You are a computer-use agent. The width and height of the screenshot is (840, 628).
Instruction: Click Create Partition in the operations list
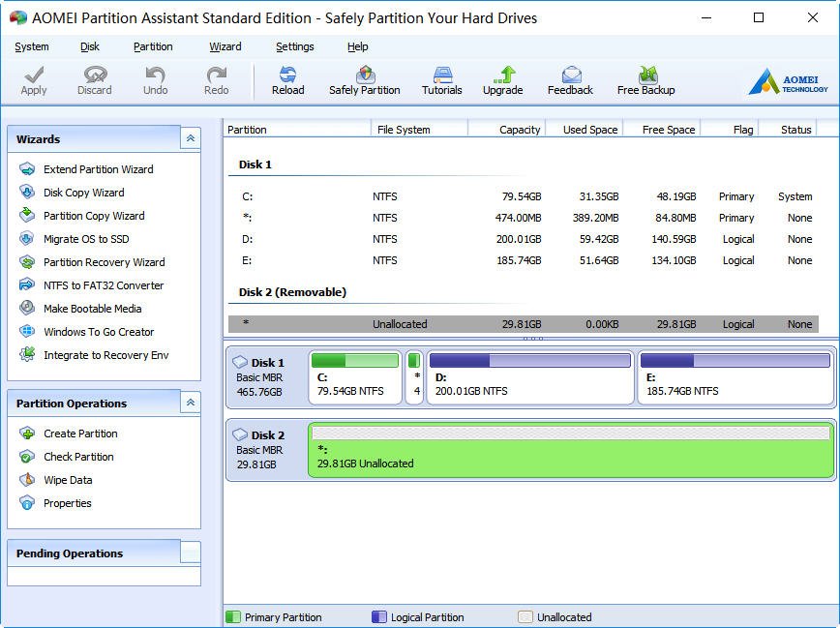point(80,434)
